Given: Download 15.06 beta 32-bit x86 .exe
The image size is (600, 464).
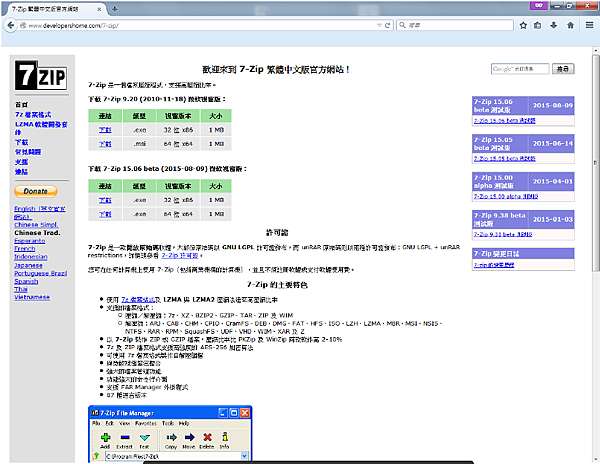Looking at the screenshot, I should point(105,200).
